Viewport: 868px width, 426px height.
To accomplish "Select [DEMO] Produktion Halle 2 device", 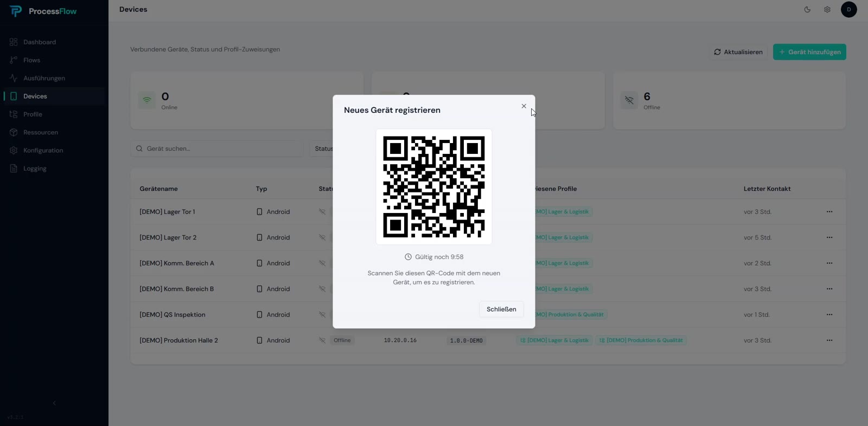I will 178,340.
